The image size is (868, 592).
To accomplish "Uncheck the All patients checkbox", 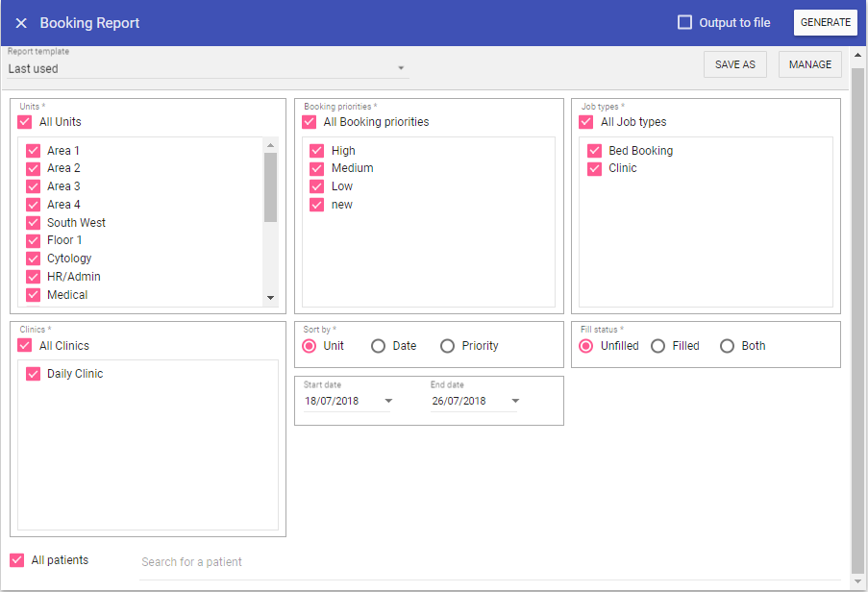I will pos(17,560).
